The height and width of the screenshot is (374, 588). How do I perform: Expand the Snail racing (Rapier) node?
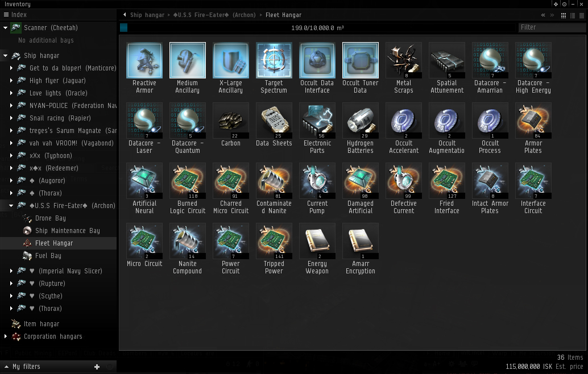(x=11, y=118)
